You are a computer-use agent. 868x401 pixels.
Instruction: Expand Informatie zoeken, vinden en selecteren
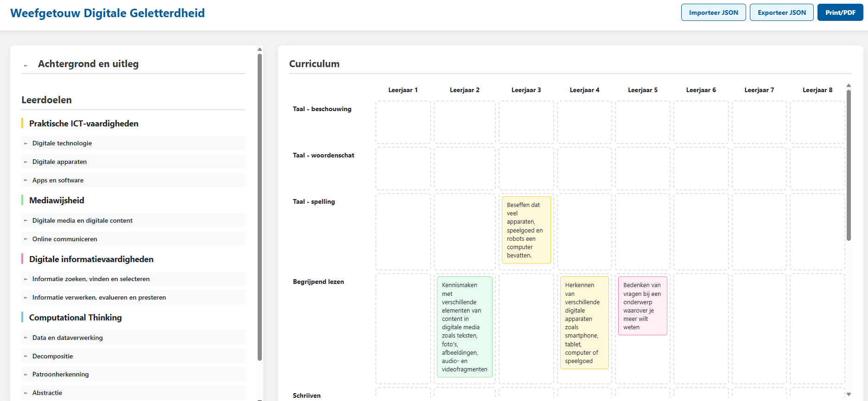click(133, 279)
